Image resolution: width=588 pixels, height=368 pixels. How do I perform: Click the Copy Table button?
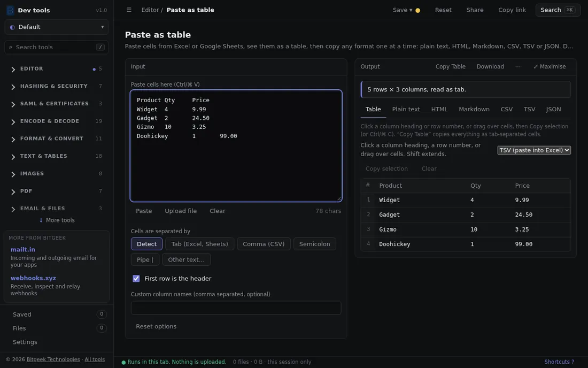(x=451, y=66)
